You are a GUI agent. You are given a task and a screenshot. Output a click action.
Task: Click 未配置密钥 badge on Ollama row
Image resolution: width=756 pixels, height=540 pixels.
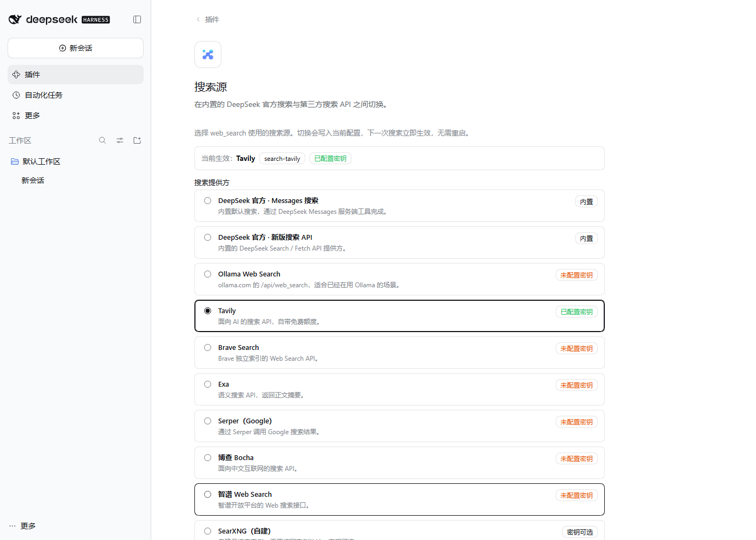(x=577, y=275)
